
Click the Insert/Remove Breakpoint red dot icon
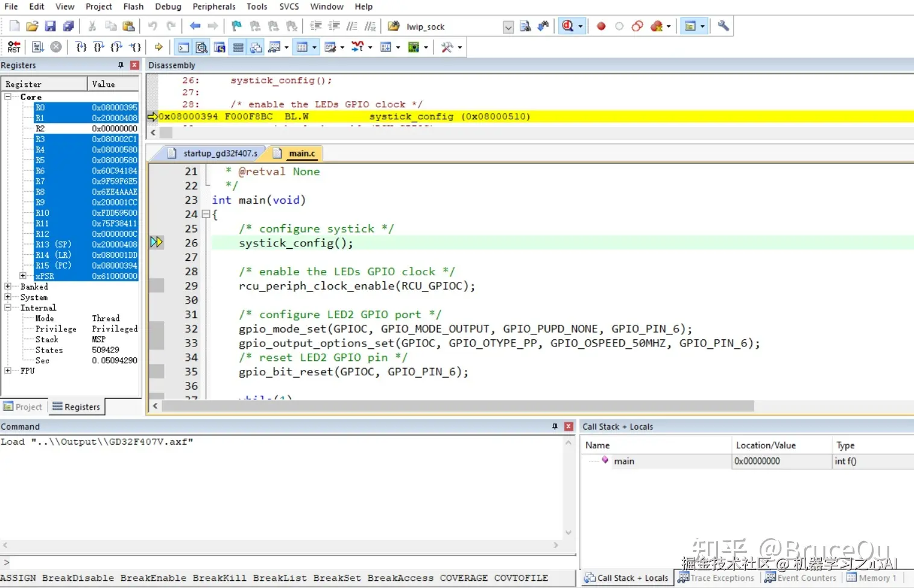pyautogui.click(x=601, y=26)
